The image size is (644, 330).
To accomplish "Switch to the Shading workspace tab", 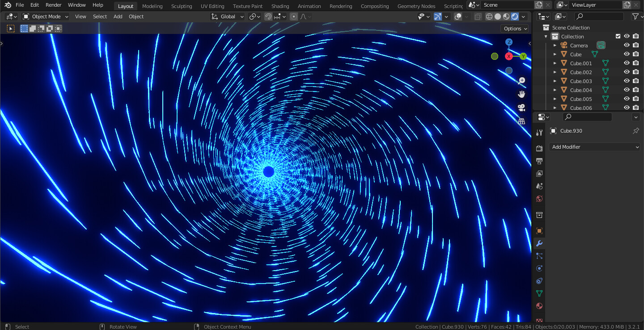I will [280, 6].
